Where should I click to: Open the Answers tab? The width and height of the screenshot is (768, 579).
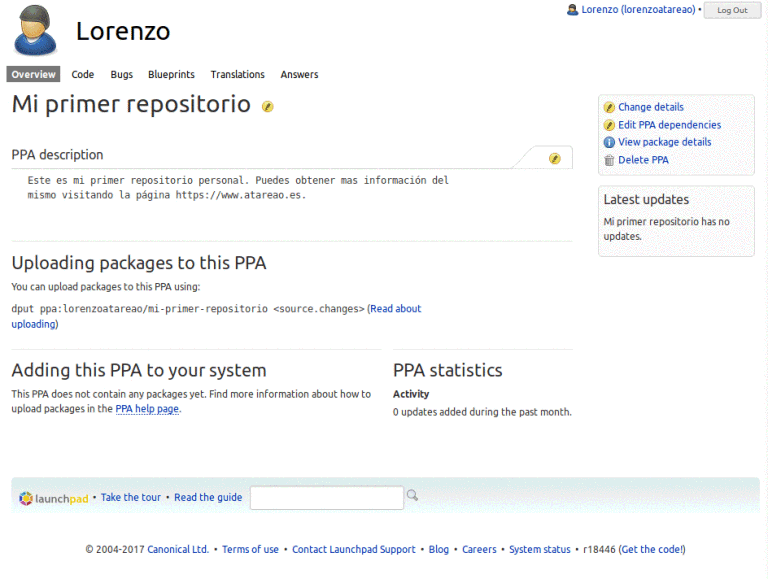(x=299, y=74)
